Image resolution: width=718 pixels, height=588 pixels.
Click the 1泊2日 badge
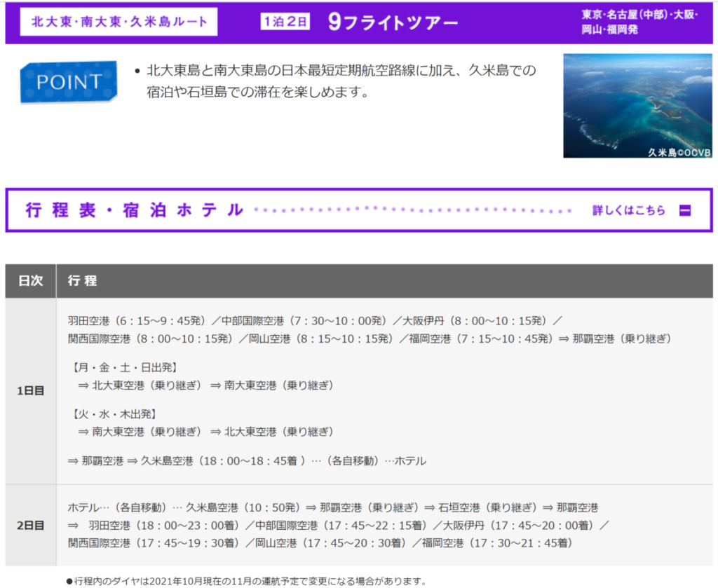point(285,22)
